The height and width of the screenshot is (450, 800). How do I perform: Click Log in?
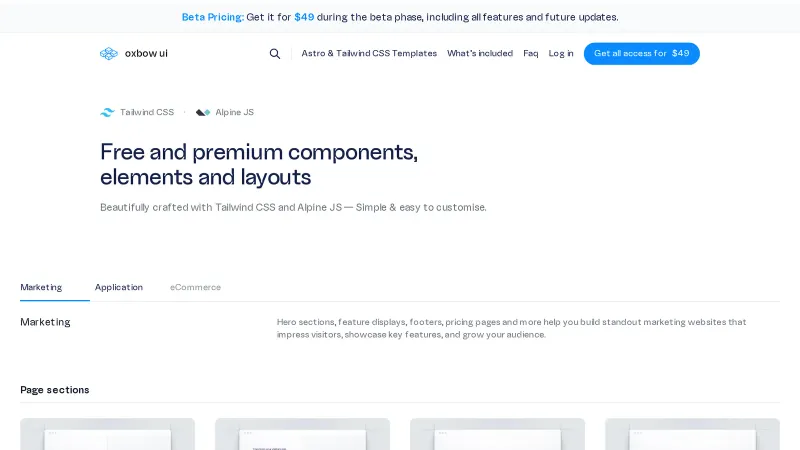click(561, 54)
